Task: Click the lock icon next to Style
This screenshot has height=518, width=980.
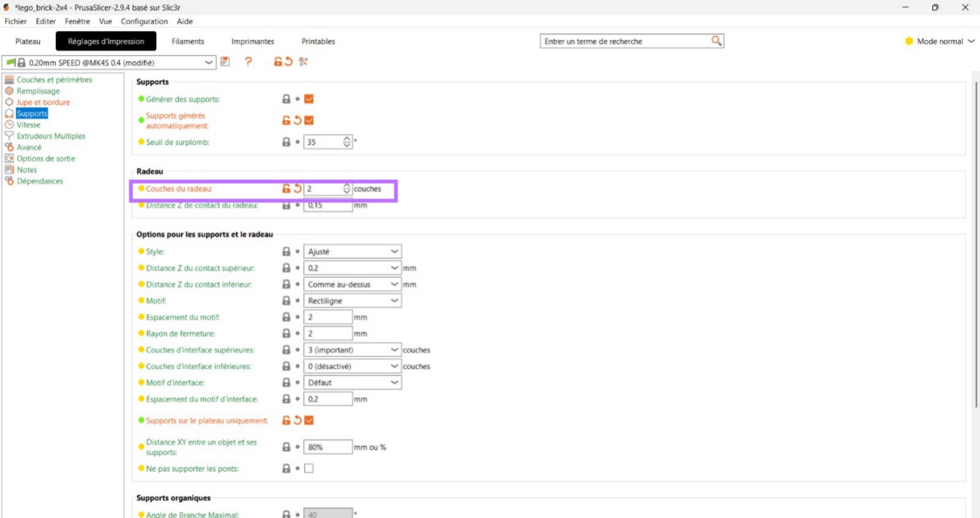Action: [286, 252]
